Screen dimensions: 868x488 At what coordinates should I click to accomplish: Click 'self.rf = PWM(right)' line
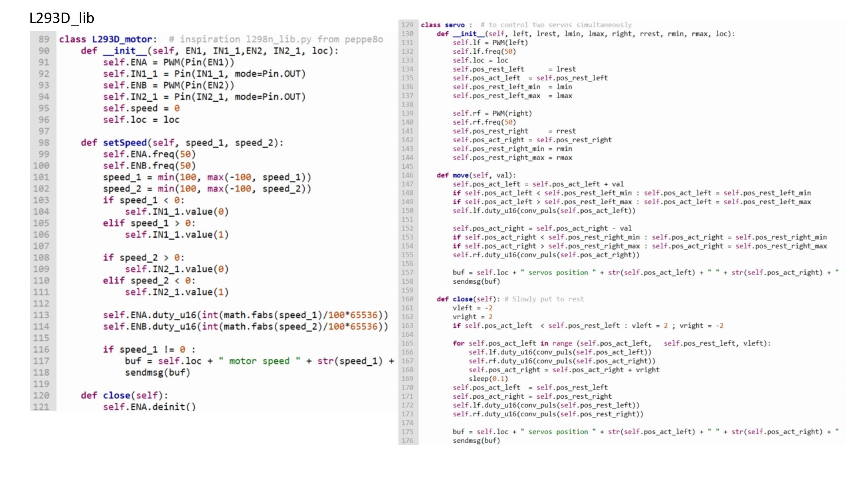click(492, 113)
